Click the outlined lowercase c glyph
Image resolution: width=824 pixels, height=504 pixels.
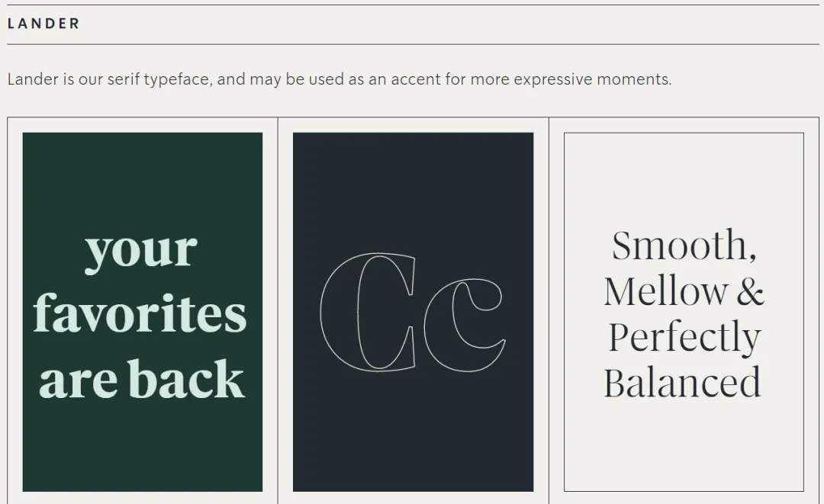tap(464, 326)
